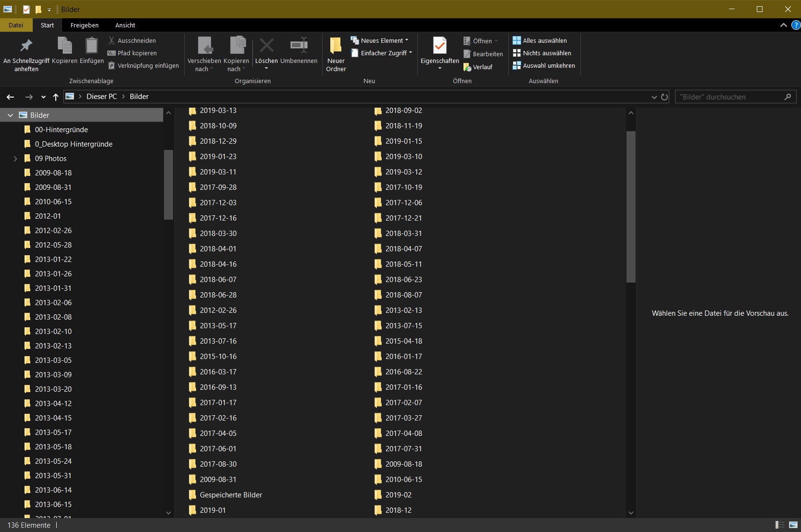
Task: Switch to details view in status bar
Action: (780, 525)
